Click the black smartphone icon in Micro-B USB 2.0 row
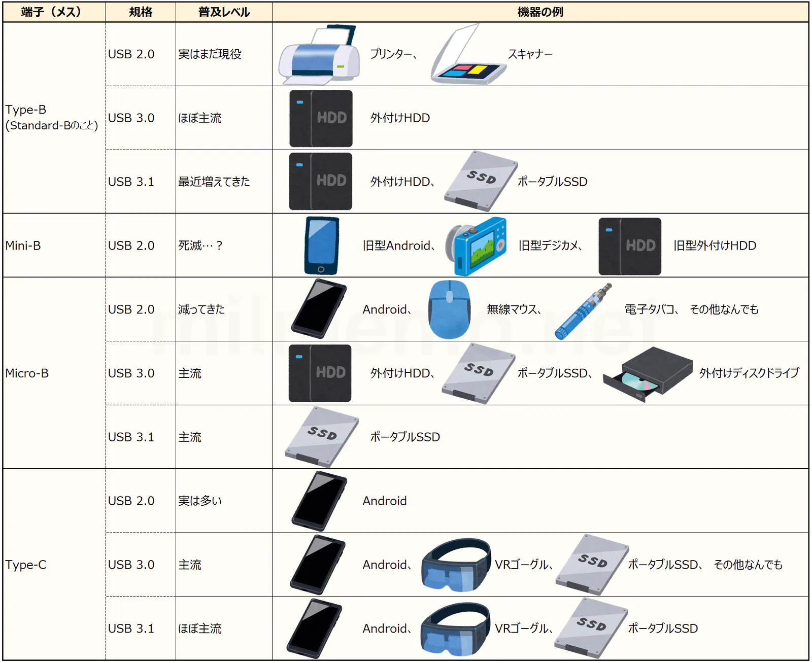 319,309
